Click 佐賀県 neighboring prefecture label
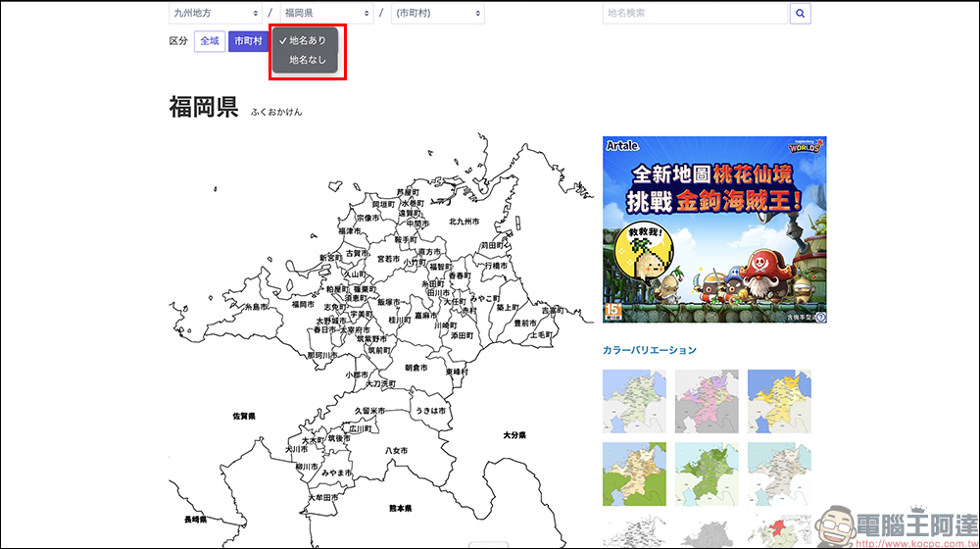The image size is (980, 549). [244, 416]
